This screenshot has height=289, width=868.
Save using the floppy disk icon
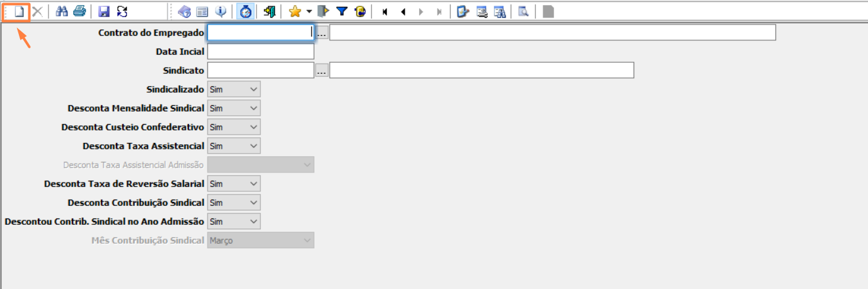pos(104,11)
